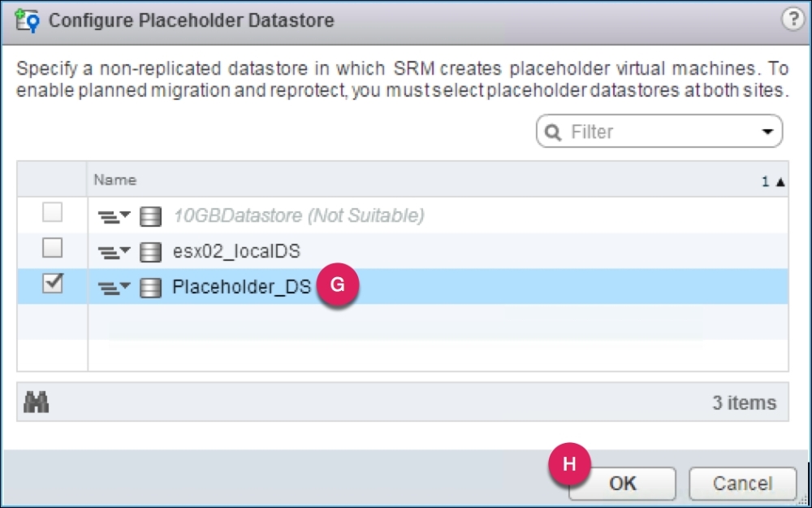Dismiss dialog with the Cancel button
This screenshot has width=812, height=508.
[x=742, y=484]
